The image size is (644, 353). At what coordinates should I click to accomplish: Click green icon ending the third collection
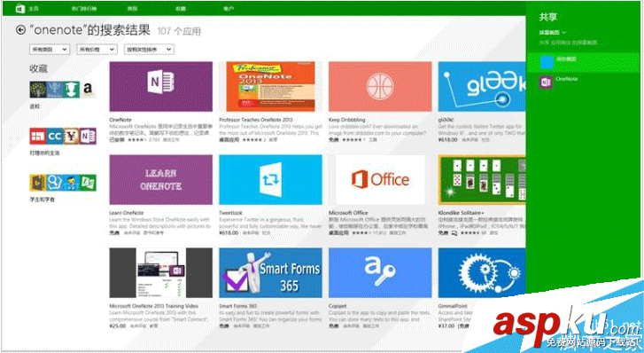(88, 183)
